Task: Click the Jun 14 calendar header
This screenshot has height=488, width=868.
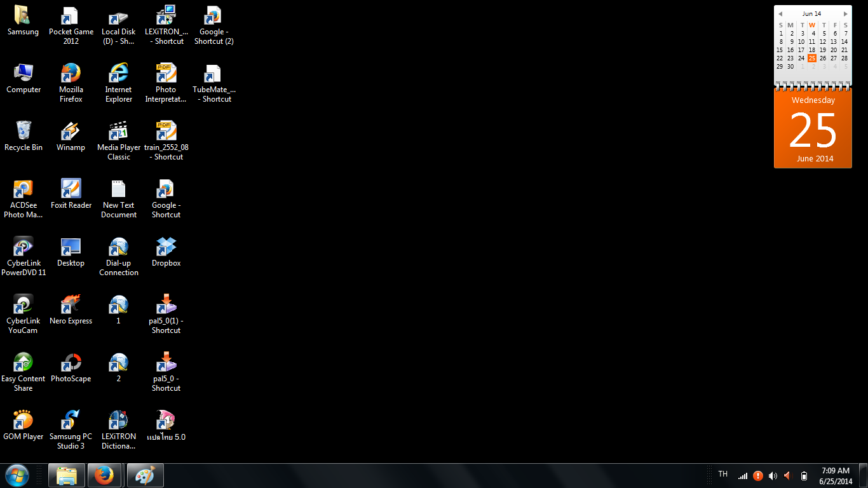Action: 812,14
